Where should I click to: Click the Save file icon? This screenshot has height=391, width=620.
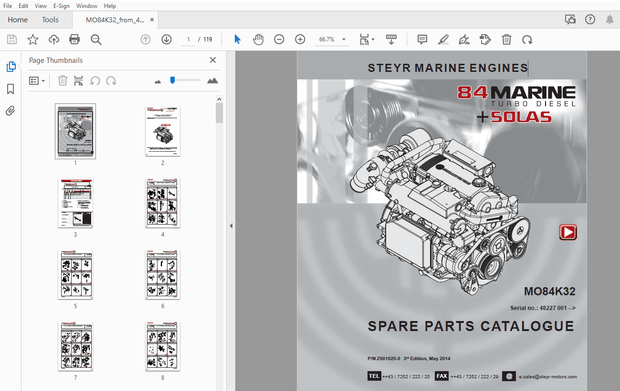(x=12, y=40)
